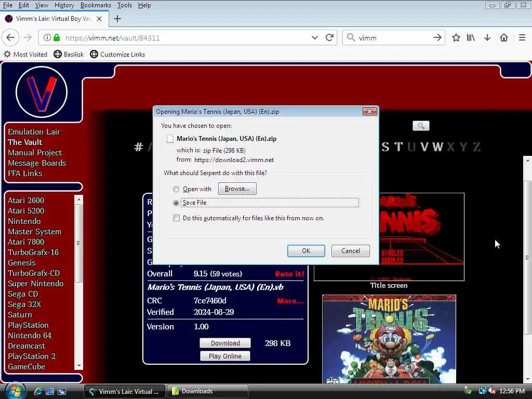Open site information icon in the address bar
This screenshot has width=532, height=399.
pos(47,37)
